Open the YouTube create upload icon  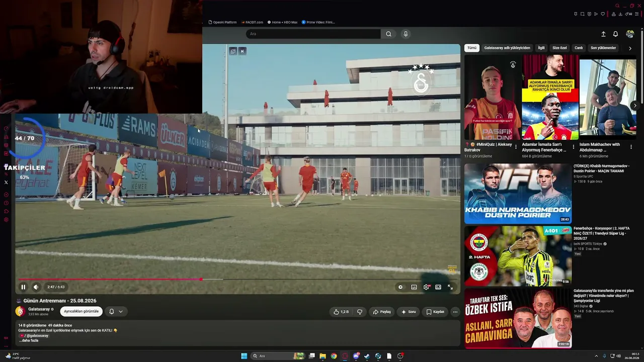603,34
